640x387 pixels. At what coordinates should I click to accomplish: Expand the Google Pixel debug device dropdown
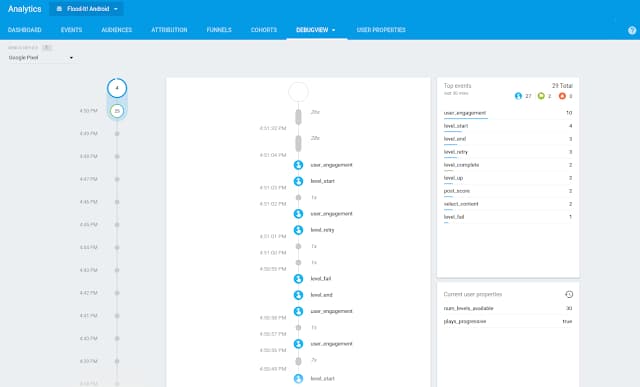pyautogui.click(x=41, y=58)
